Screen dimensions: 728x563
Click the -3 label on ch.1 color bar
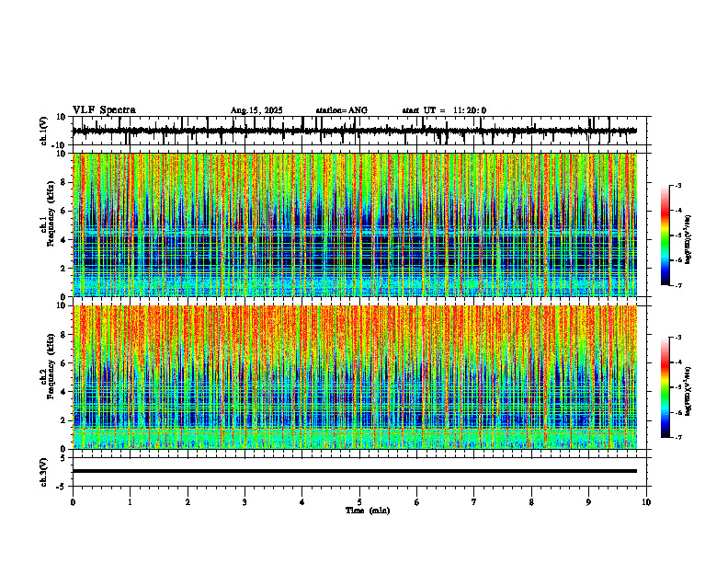[678, 186]
